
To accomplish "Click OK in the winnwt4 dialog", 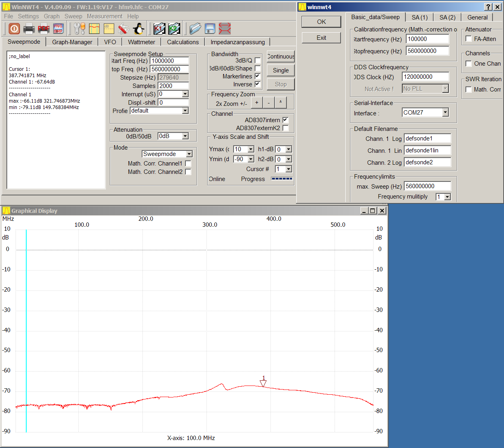I will [321, 22].
